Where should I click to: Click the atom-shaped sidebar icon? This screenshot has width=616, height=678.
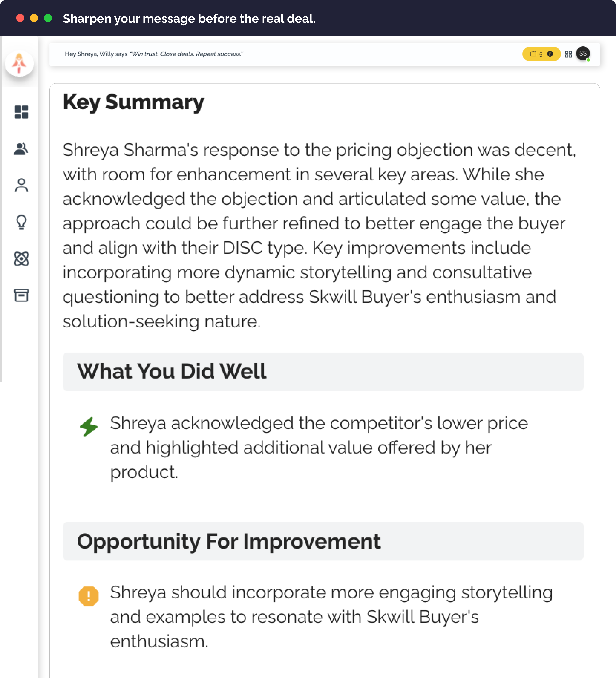click(21, 259)
